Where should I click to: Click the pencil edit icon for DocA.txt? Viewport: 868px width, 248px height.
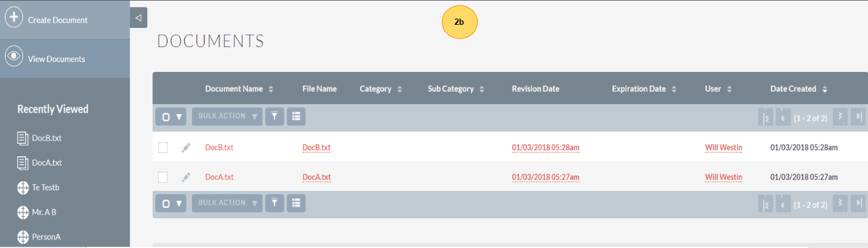click(186, 177)
